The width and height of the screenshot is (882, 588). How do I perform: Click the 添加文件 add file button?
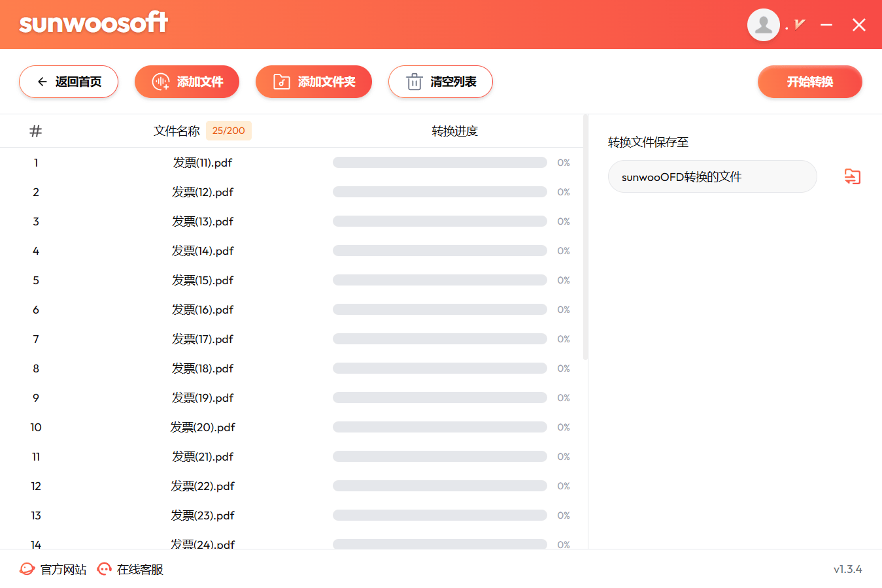[x=187, y=82]
